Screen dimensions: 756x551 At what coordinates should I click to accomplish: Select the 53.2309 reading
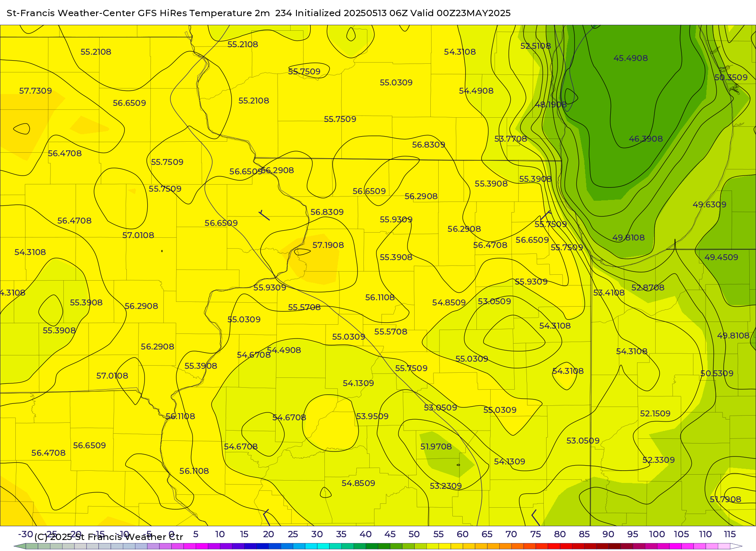tap(445, 486)
